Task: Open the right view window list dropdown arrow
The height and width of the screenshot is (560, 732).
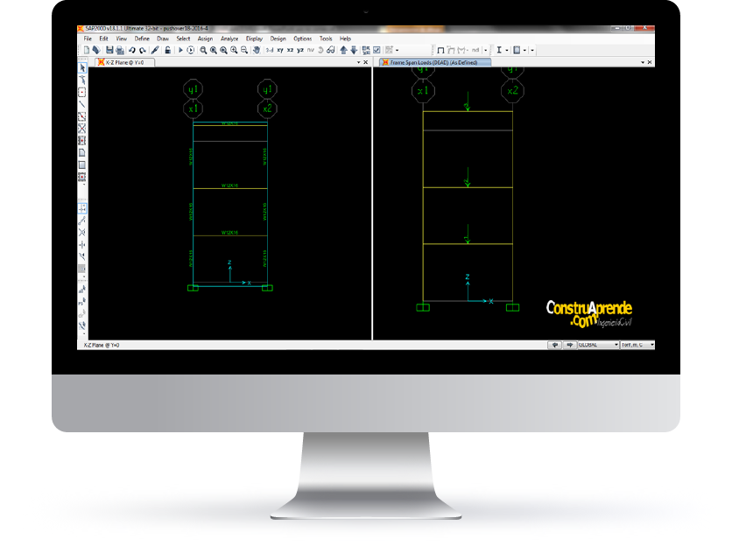Action: click(x=643, y=62)
